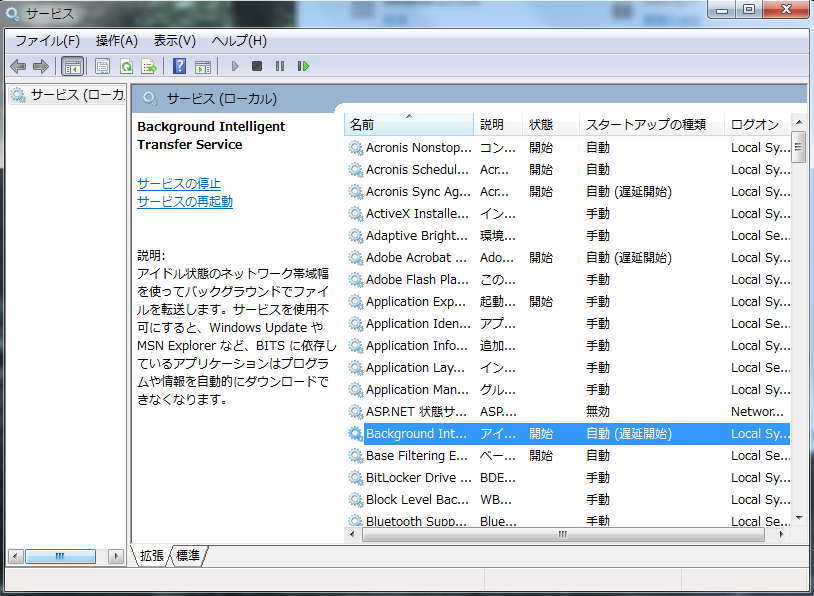
Task: Sort by the 名前 column header
Action: (x=409, y=125)
